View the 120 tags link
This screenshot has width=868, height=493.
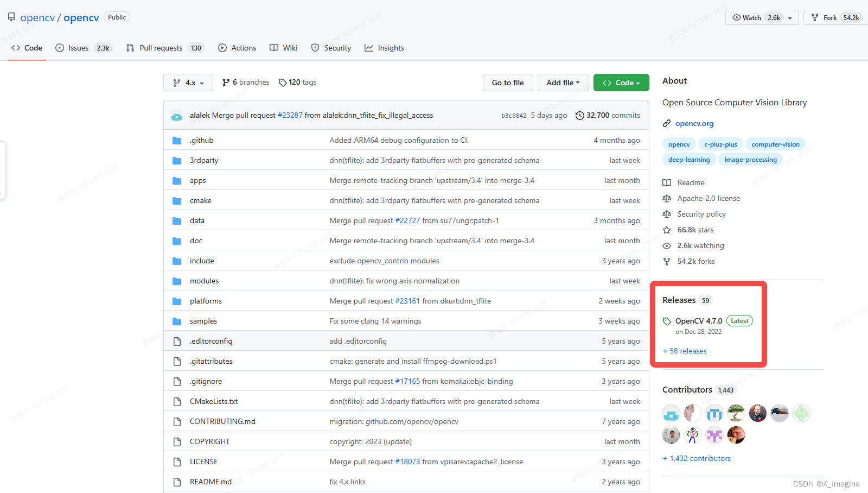[x=297, y=83]
